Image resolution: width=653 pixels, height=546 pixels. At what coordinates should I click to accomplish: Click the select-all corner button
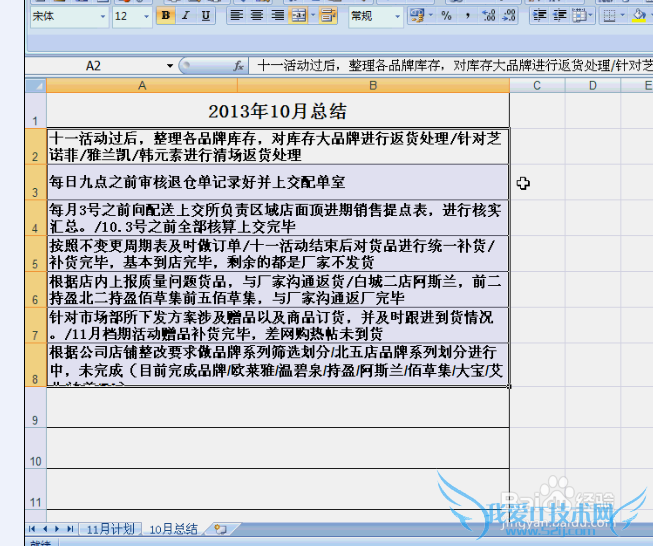pos(36,86)
